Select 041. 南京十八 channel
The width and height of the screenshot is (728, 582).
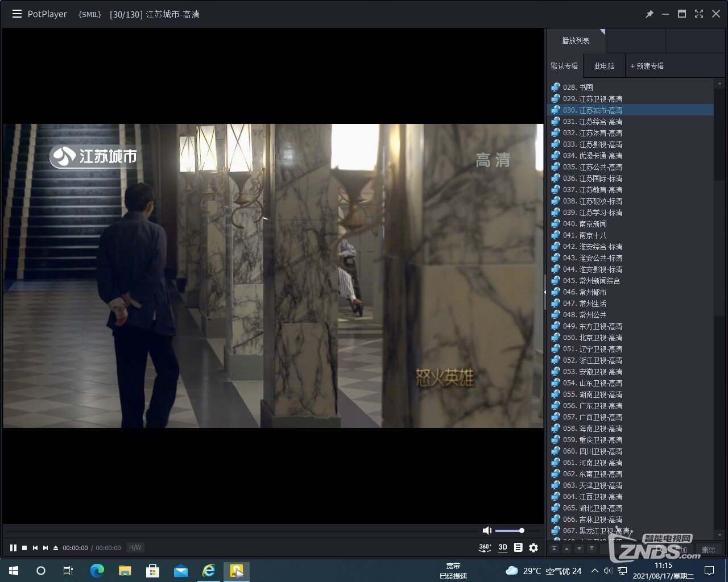tap(630, 235)
